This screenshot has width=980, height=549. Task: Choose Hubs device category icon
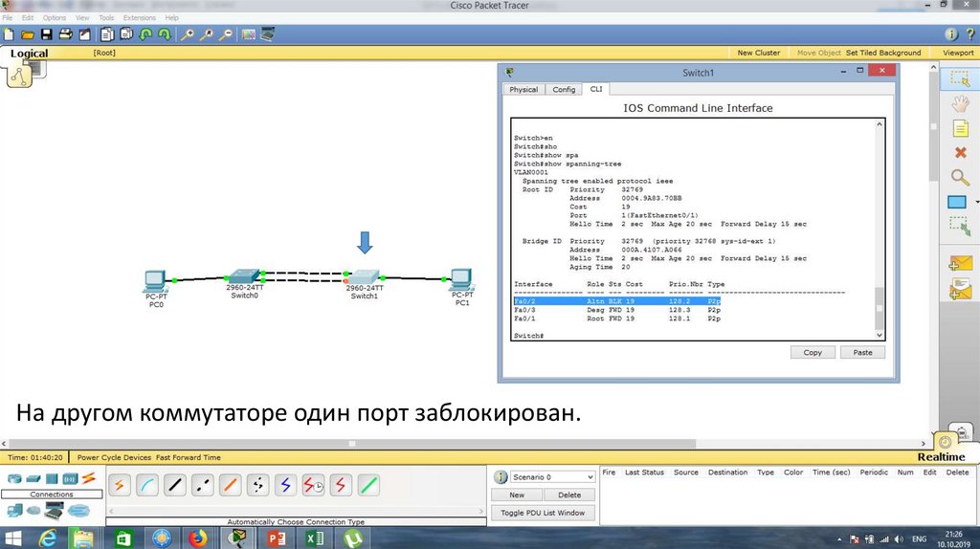tap(52, 479)
